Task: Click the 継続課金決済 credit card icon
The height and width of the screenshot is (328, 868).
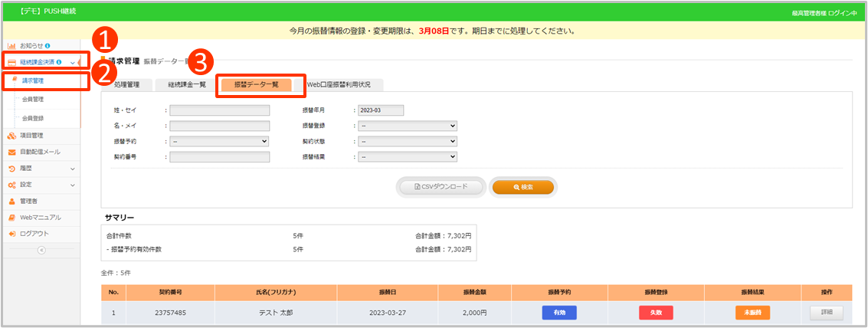Action: (12, 62)
